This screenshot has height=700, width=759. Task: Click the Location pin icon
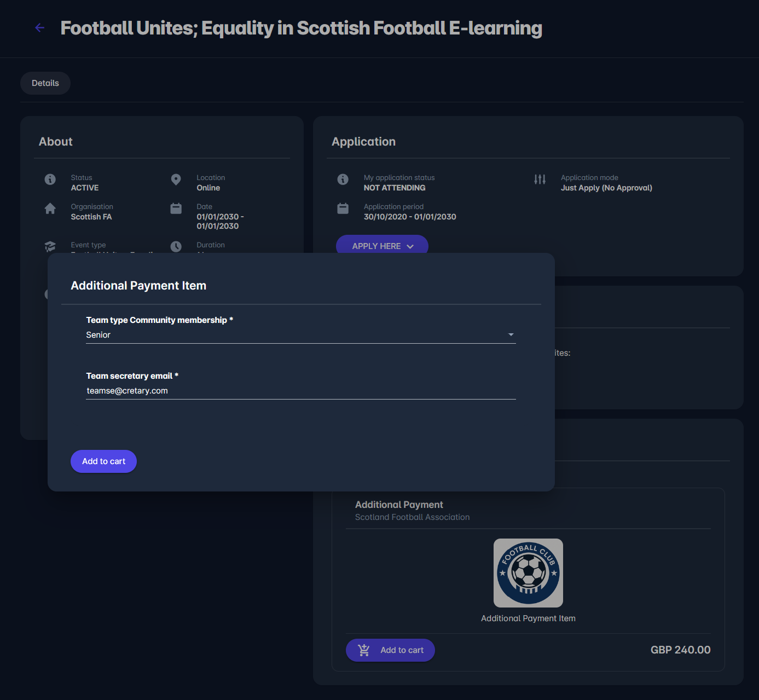coord(176,180)
